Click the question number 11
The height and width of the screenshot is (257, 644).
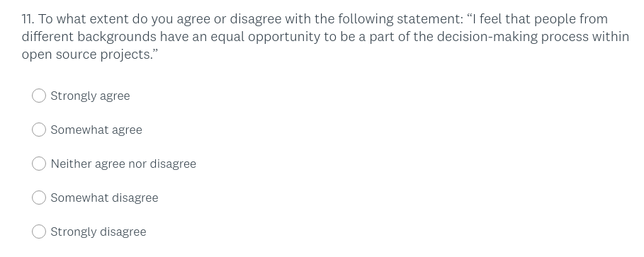pos(28,19)
